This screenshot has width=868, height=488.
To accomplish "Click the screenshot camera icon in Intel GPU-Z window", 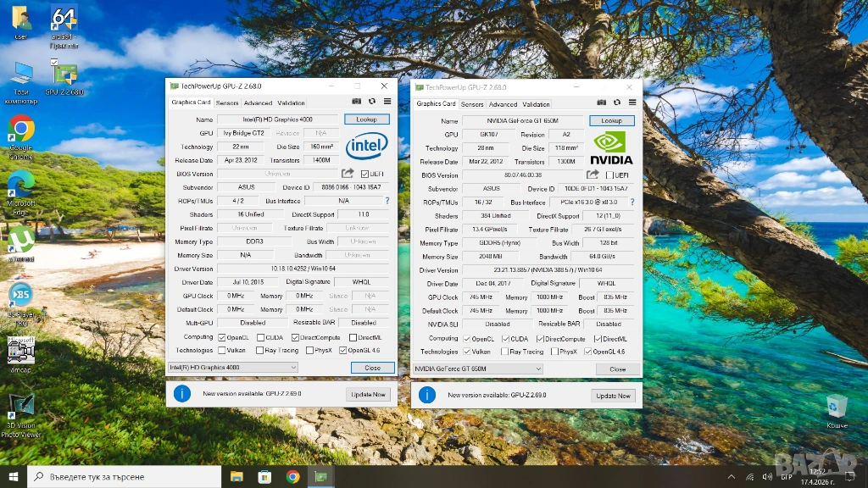I will pyautogui.click(x=357, y=102).
